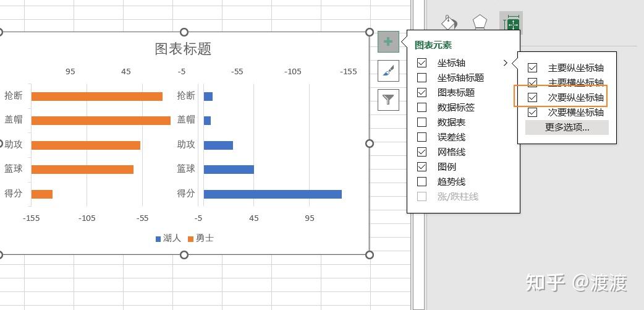
Task: Select the orange 得分 bar
Action: [42, 194]
